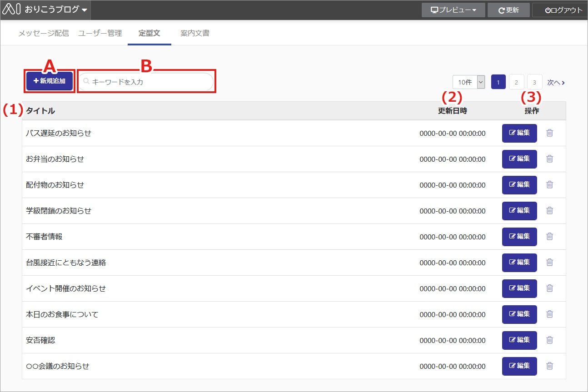Select the 定型文 tab
The width and height of the screenshot is (588, 392).
point(149,33)
